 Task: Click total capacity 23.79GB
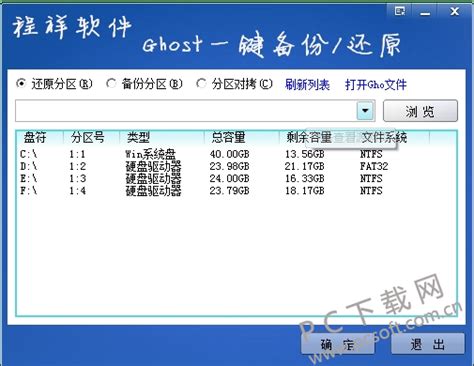point(229,191)
